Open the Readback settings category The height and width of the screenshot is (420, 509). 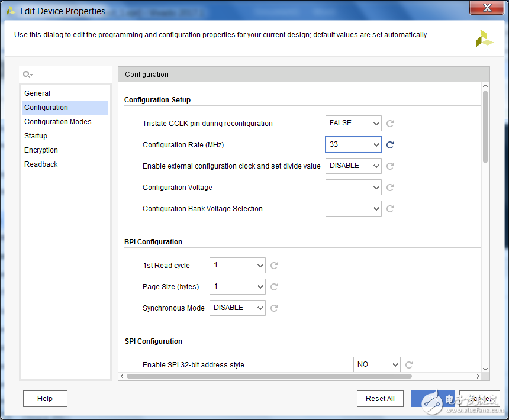[x=41, y=164]
